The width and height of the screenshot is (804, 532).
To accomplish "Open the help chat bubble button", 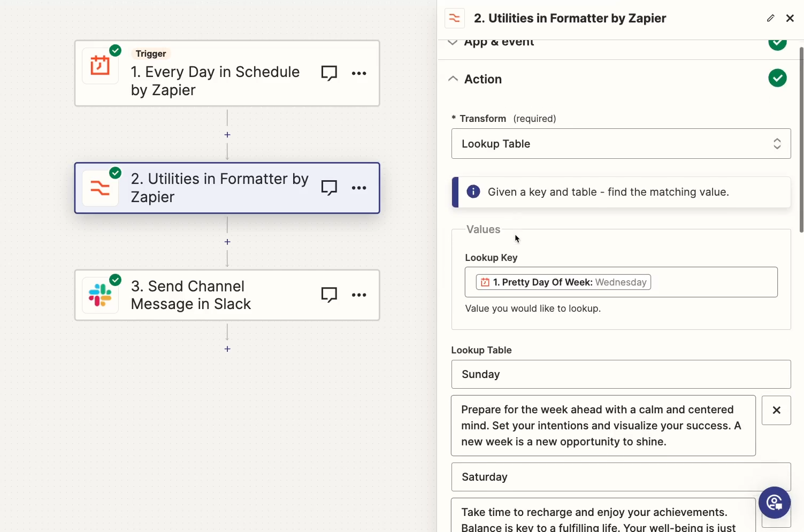I will 774,503.
